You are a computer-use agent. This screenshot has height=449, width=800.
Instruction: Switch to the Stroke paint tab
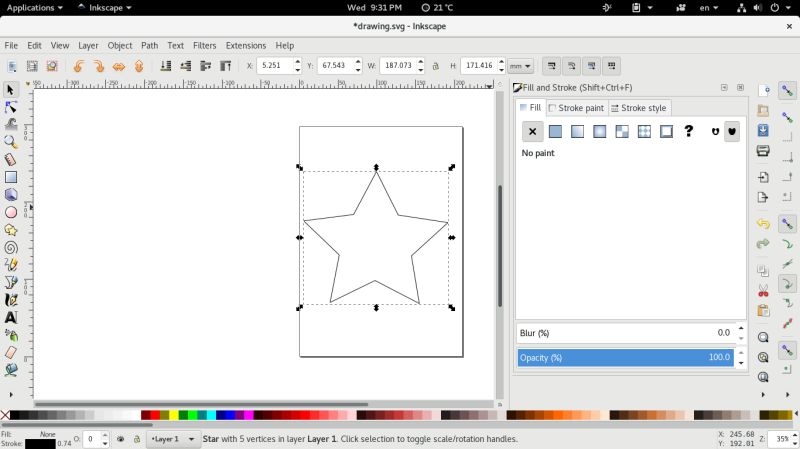coord(577,108)
